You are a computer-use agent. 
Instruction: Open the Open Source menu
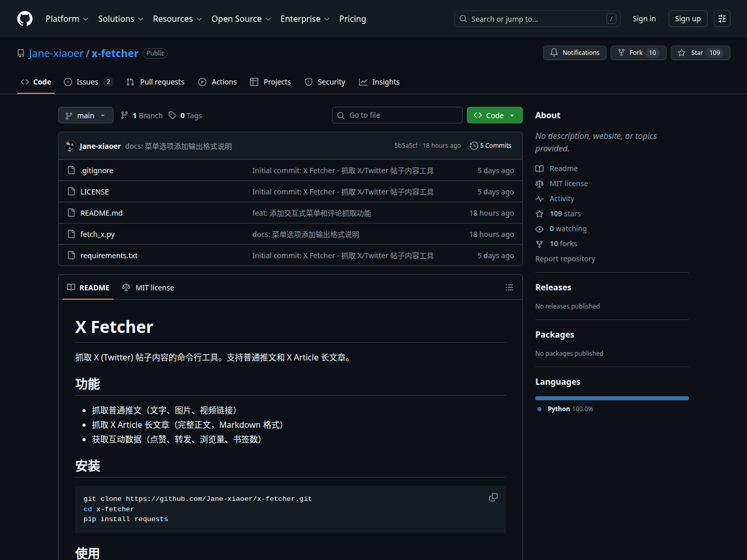pyautogui.click(x=241, y=19)
